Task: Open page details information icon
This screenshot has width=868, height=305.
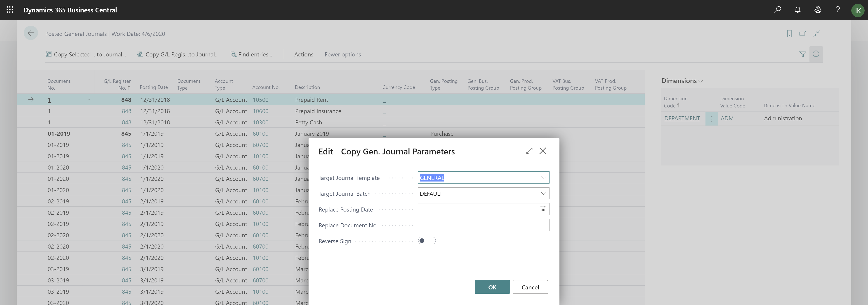Action: point(816,54)
